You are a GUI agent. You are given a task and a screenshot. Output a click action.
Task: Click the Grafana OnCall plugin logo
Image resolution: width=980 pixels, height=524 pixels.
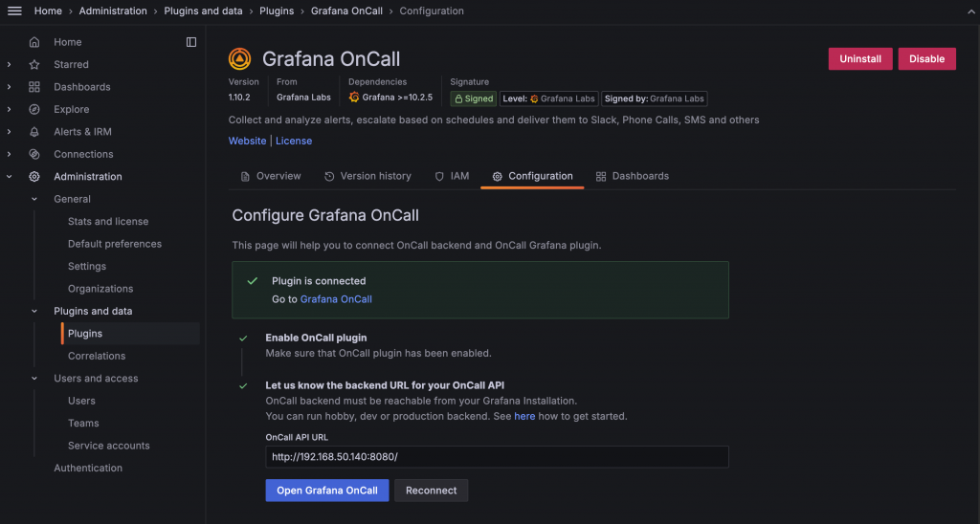(240, 58)
